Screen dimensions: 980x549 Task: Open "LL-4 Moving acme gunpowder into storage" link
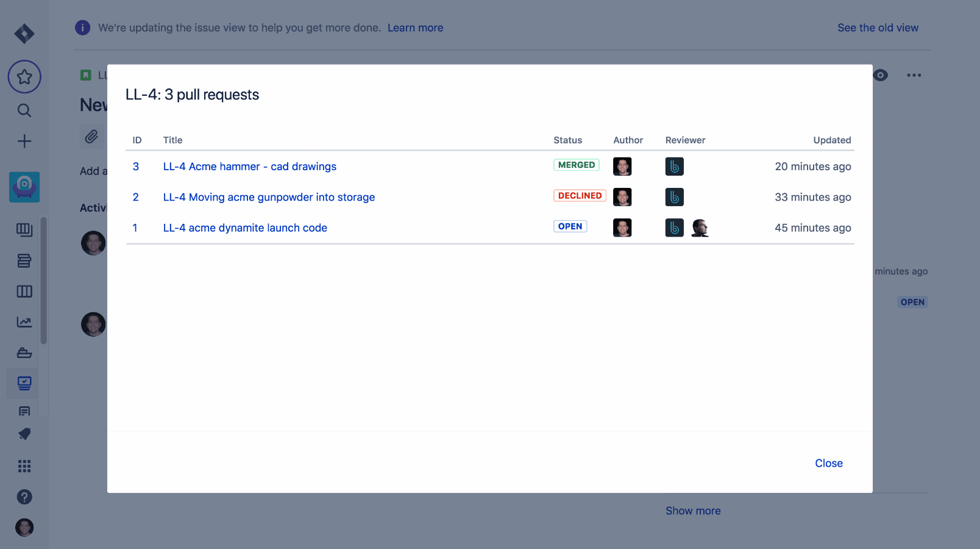click(x=269, y=197)
